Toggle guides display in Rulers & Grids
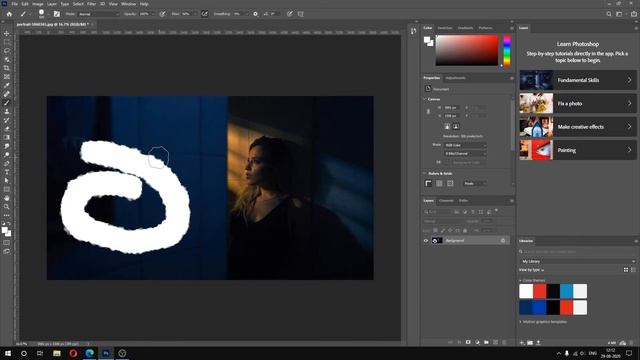The width and height of the screenshot is (640, 360). click(x=450, y=184)
